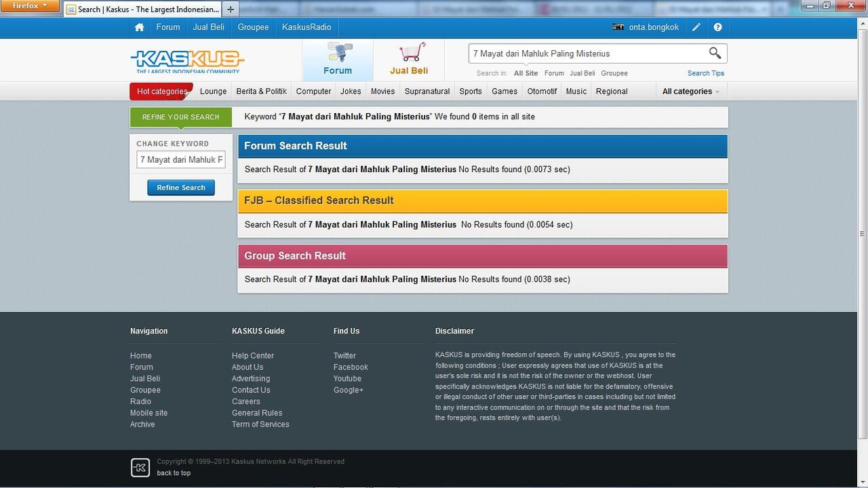The image size is (868, 488).
Task: Click the KASKUS logo
Action: coord(187,61)
